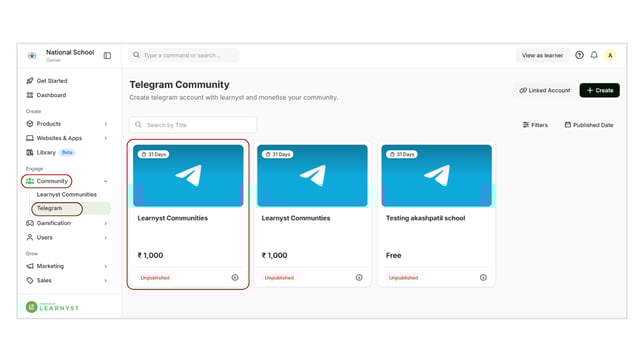The image size is (644, 362).
Task: Expand the Websites & Apps chevron
Action: 106,138
